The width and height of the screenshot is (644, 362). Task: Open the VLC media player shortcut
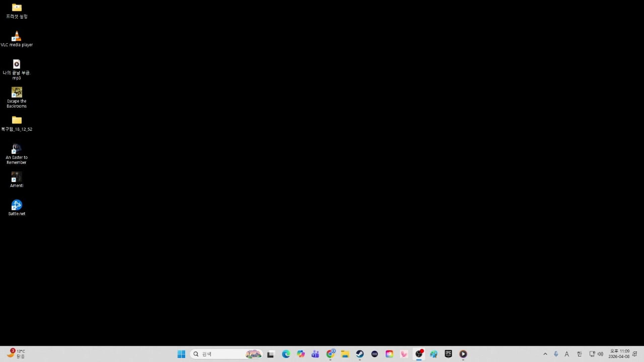click(x=16, y=36)
